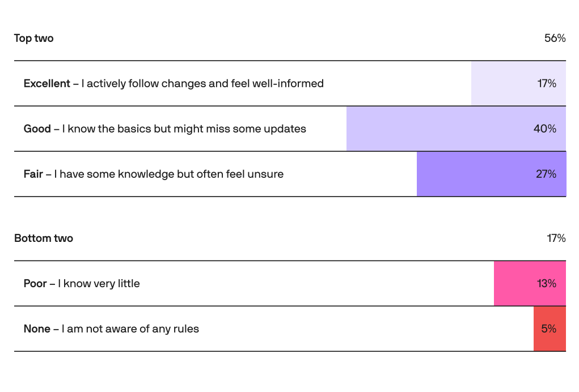Click the 17% value in Excellent row
This screenshot has width=579, height=392.
547,84
